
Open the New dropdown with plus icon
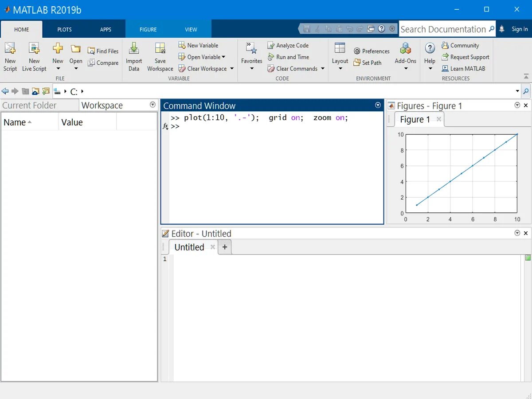point(58,57)
